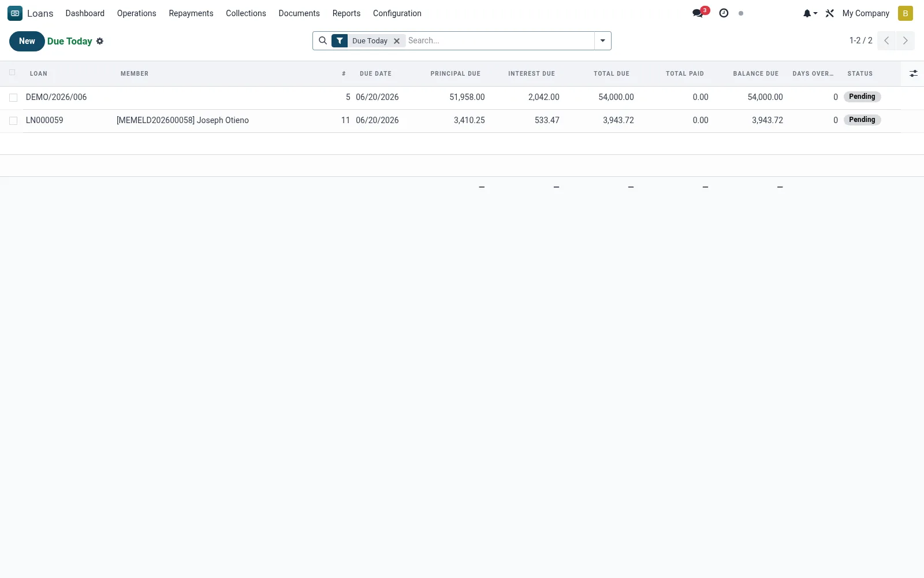
Task: Go to previous page chevron
Action: [x=886, y=40]
